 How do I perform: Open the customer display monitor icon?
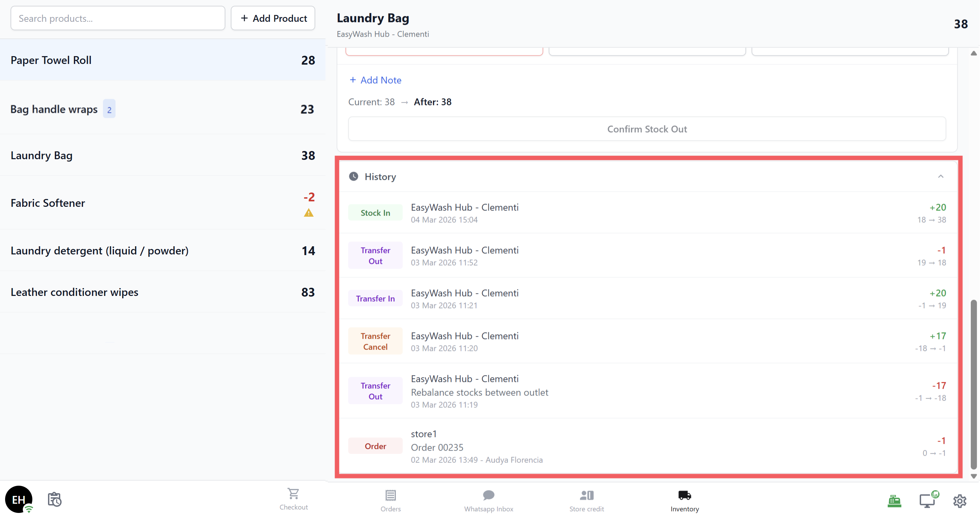click(x=927, y=501)
